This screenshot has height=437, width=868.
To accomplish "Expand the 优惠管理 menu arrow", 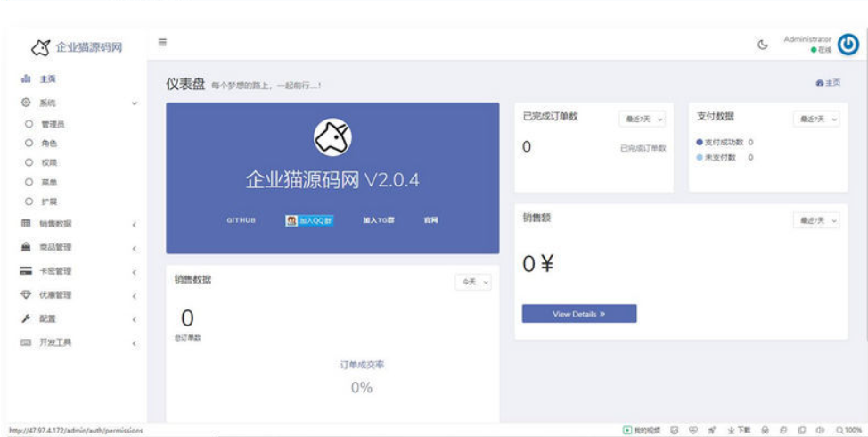I will click(135, 296).
